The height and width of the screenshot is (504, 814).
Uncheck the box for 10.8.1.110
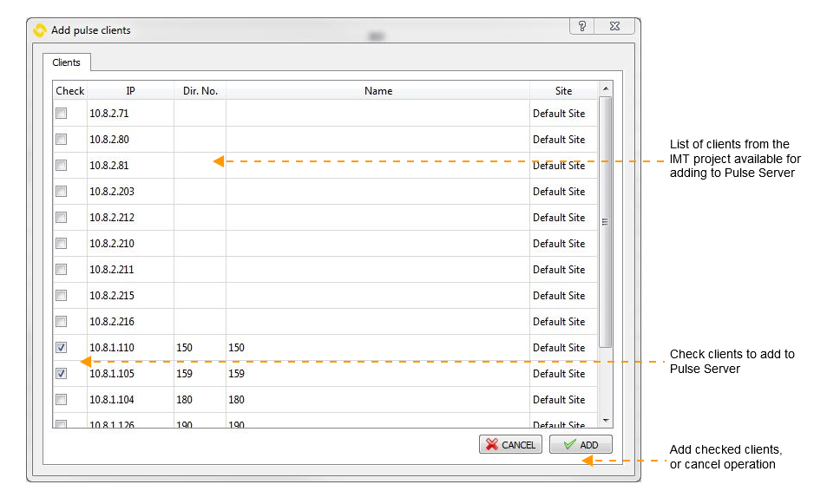click(x=62, y=347)
